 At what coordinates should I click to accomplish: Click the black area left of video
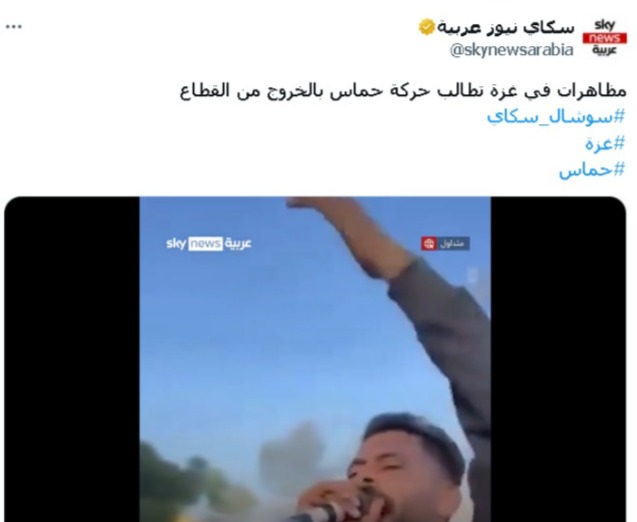coord(72,360)
